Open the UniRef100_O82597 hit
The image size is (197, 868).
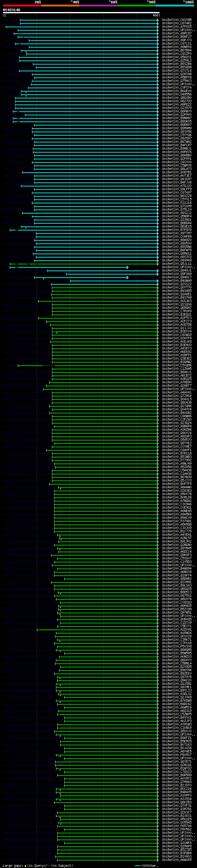click(x=177, y=139)
